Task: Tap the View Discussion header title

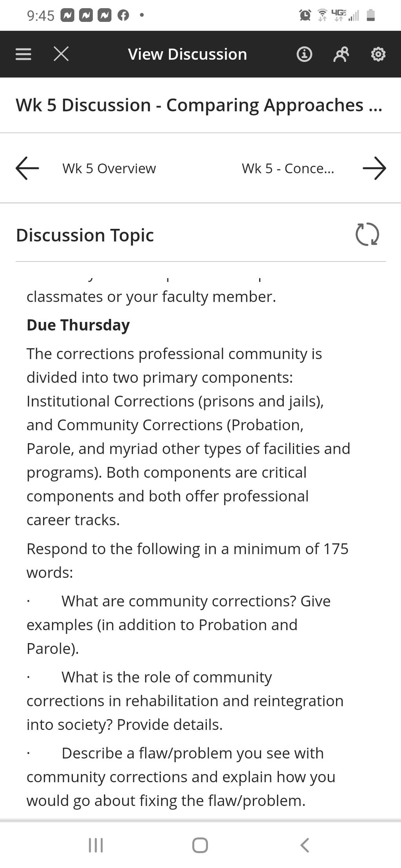Action: pyautogui.click(x=187, y=54)
